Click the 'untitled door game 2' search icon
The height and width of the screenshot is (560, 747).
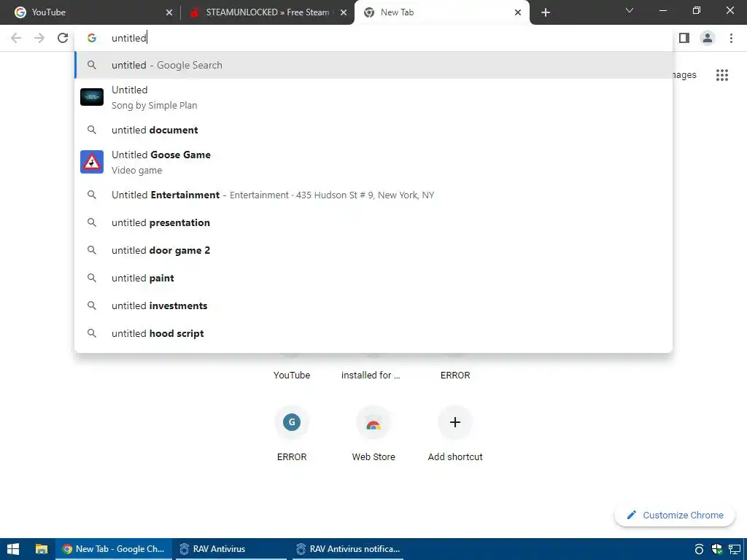tap(92, 250)
